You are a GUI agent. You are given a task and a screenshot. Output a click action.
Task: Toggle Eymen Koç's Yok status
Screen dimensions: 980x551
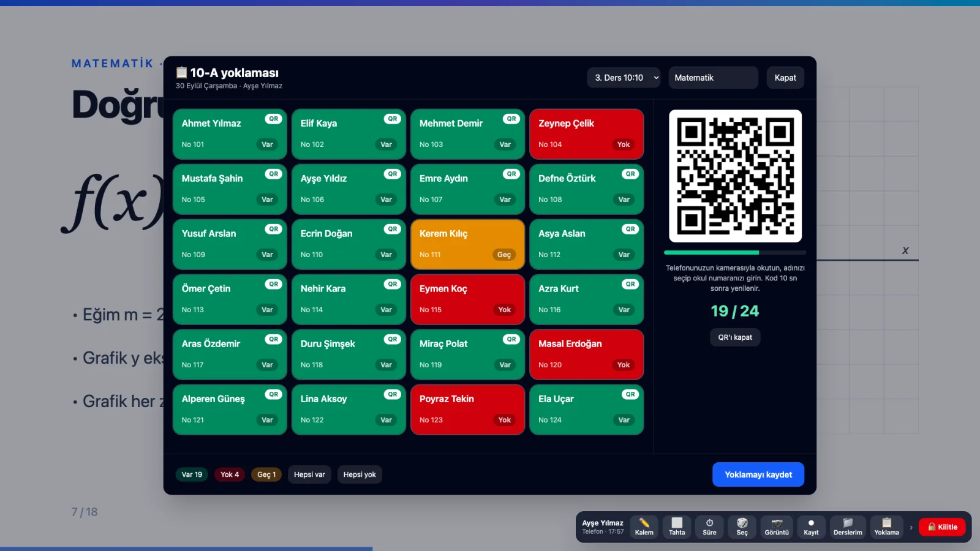tap(505, 310)
